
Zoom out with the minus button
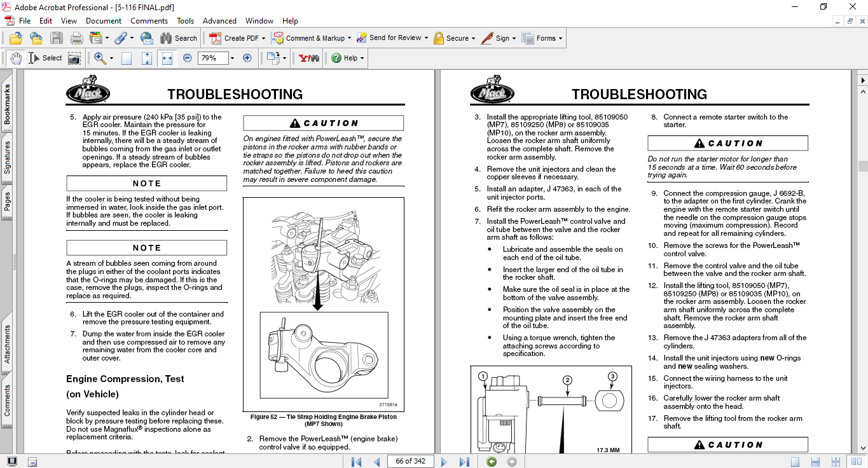(188, 58)
